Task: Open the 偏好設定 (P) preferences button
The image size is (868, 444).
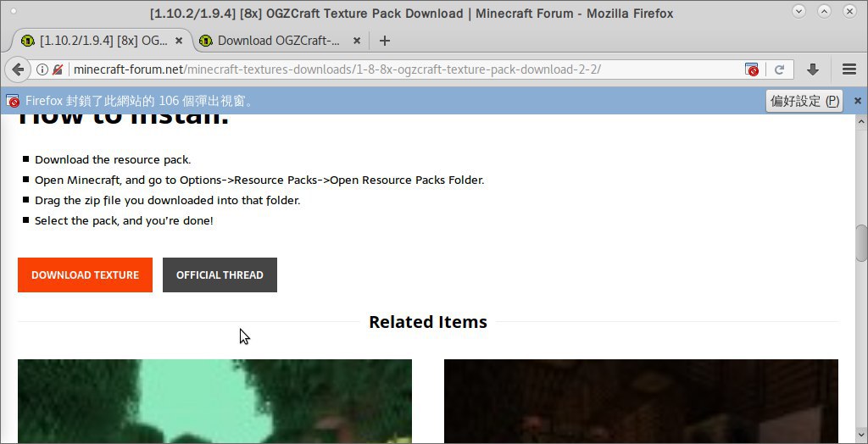Action: point(804,101)
